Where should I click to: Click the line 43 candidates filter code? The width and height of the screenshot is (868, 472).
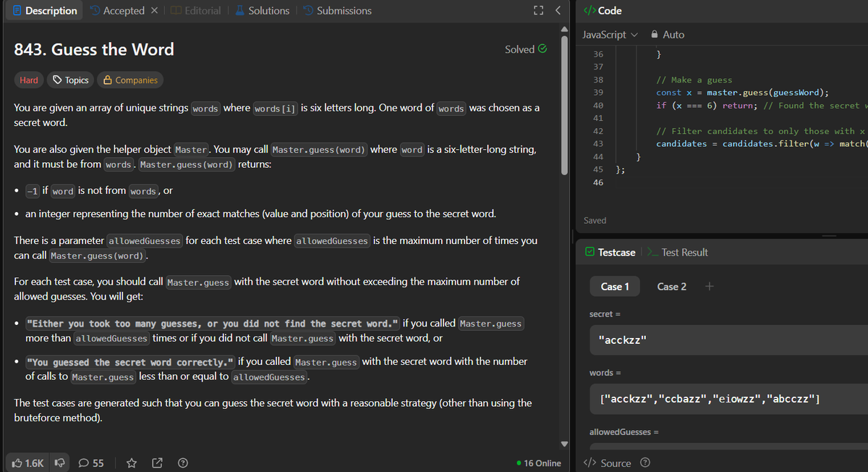coord(762,143)
